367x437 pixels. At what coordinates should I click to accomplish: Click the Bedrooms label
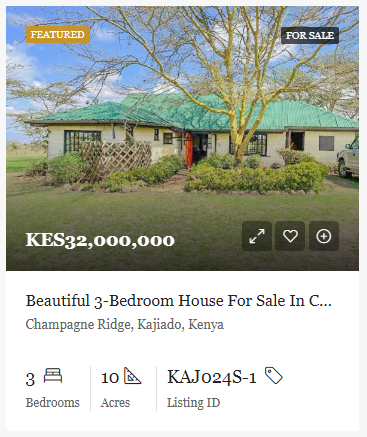[53, 403]
